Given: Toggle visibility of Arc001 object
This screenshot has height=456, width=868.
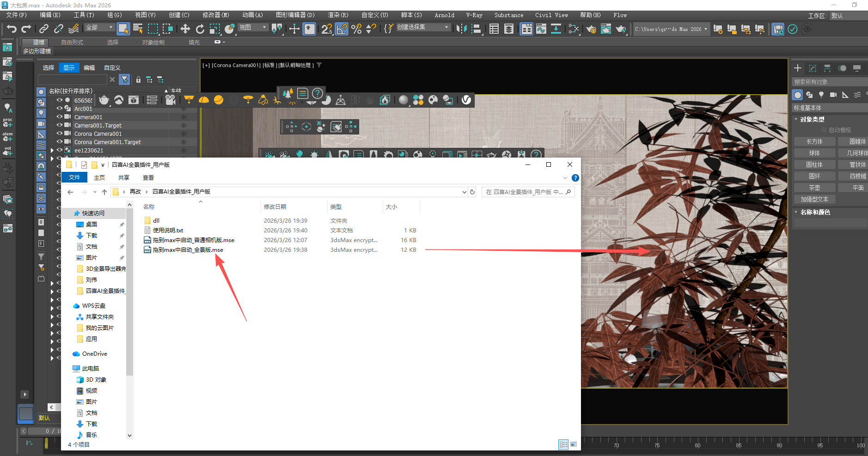Looking at the screenshot, I should pos(60,109).
